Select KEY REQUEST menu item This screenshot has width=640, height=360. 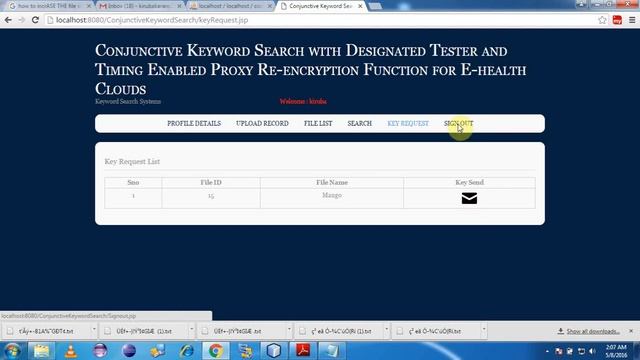tap(408, 123)
